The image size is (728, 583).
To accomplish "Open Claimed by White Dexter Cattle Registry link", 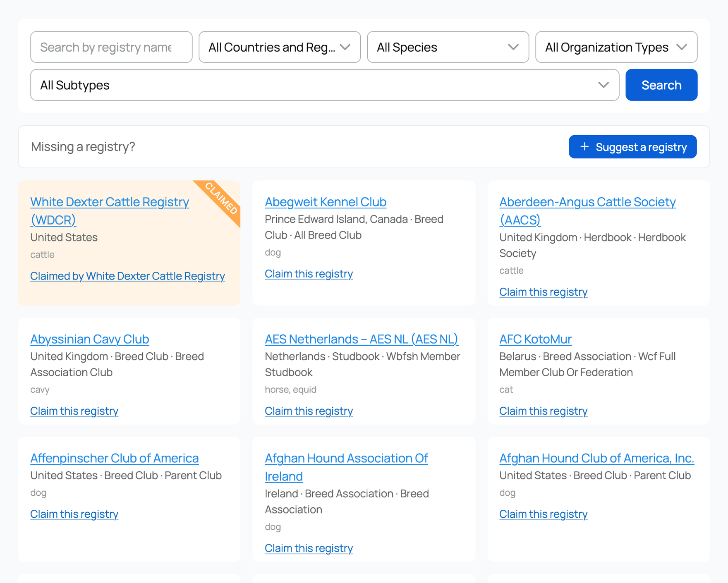I will click(127, 276).
